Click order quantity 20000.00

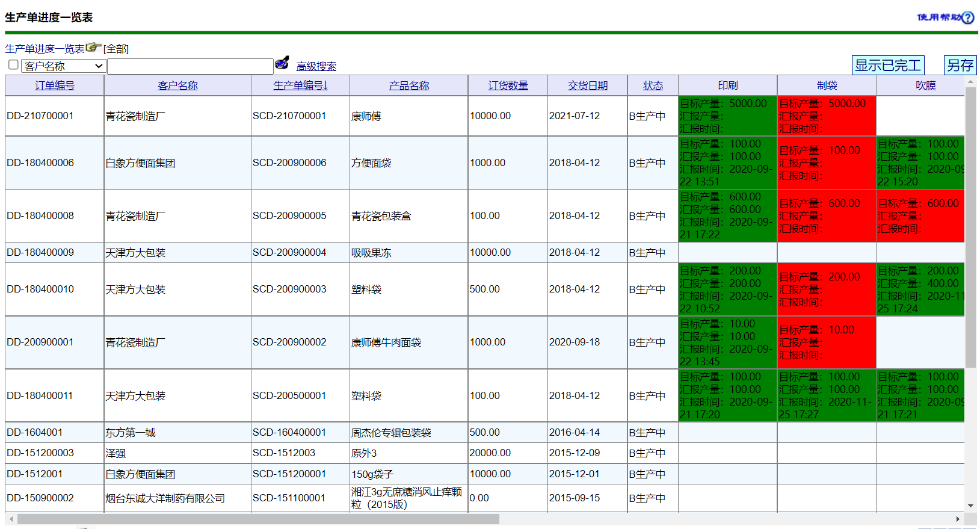pyautogui.click(x=490, y=453)
